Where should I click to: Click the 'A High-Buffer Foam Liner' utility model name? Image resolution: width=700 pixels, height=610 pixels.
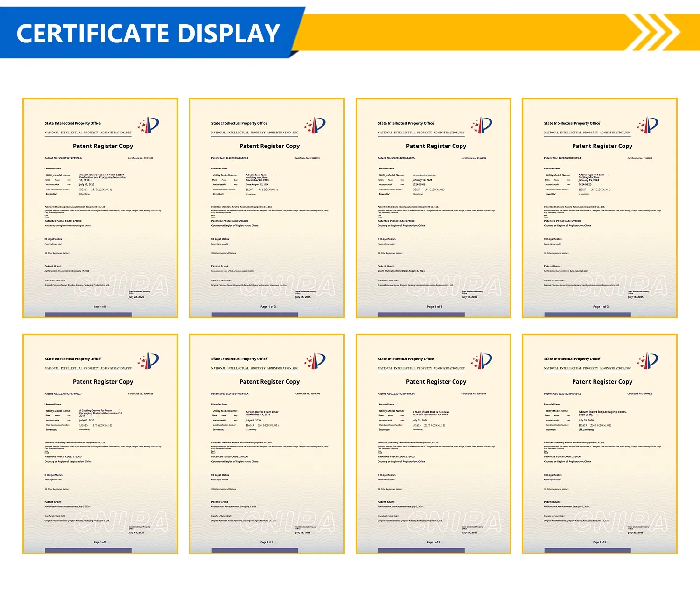(x=262, y=412)
